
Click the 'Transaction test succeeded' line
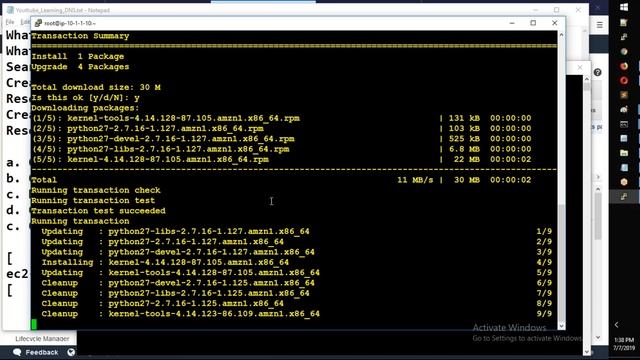[x=98, y=211]
